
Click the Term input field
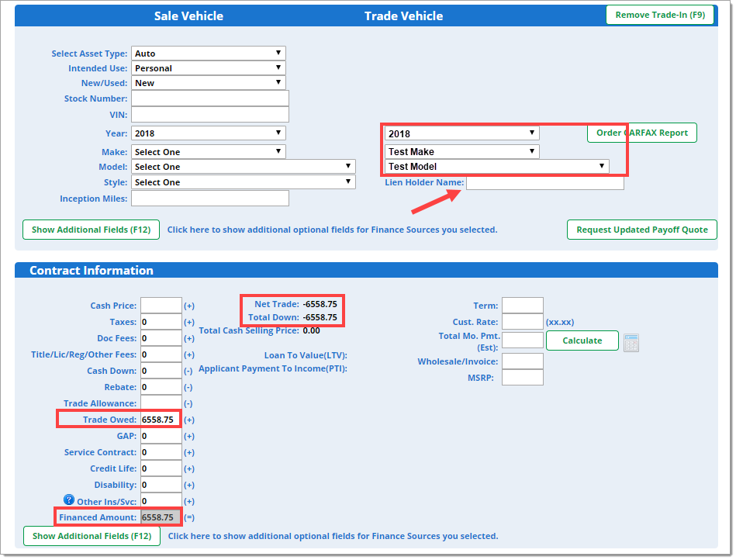click(x=522, y=306)
